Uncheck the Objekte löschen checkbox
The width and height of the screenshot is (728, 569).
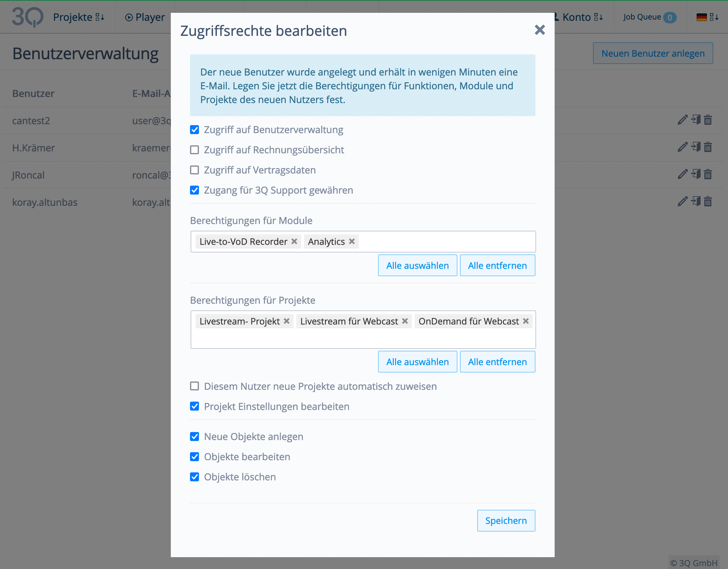(194, 477)
